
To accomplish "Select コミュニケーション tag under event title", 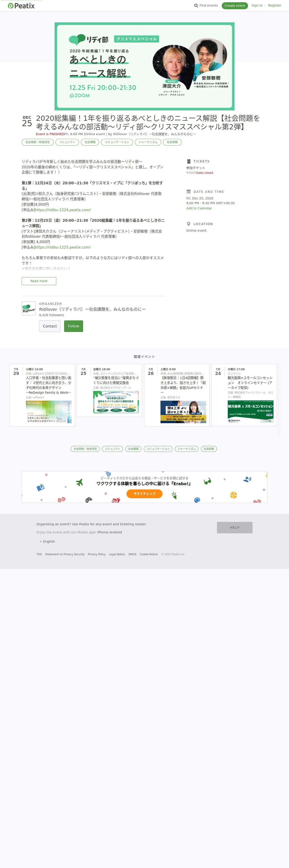I will point(117,142).
